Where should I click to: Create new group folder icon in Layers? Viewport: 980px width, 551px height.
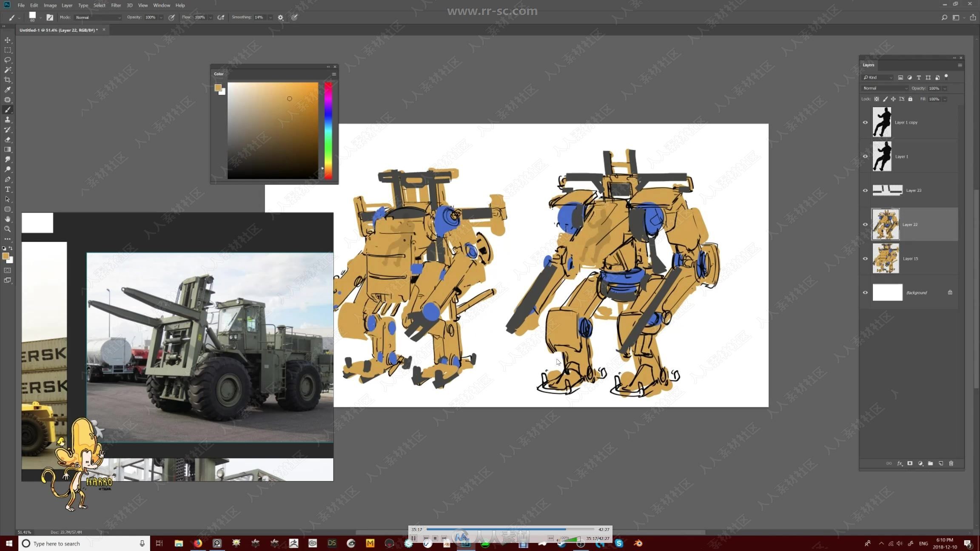point(931,463)
